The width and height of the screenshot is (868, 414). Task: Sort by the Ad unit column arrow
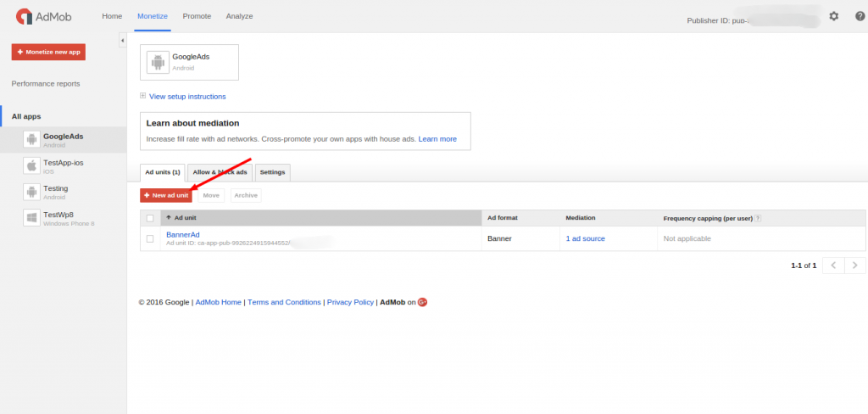pos(169,218)
